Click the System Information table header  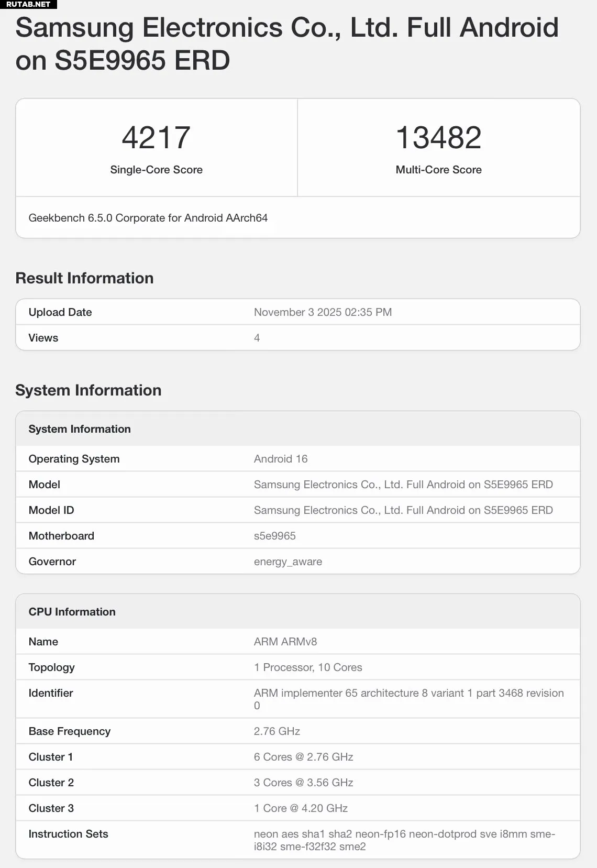tap(80, 429)
